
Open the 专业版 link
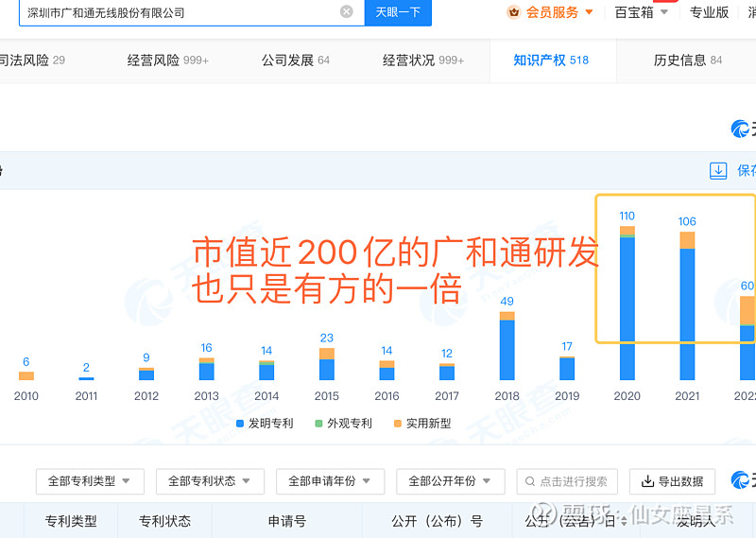(x=709, y=12)
